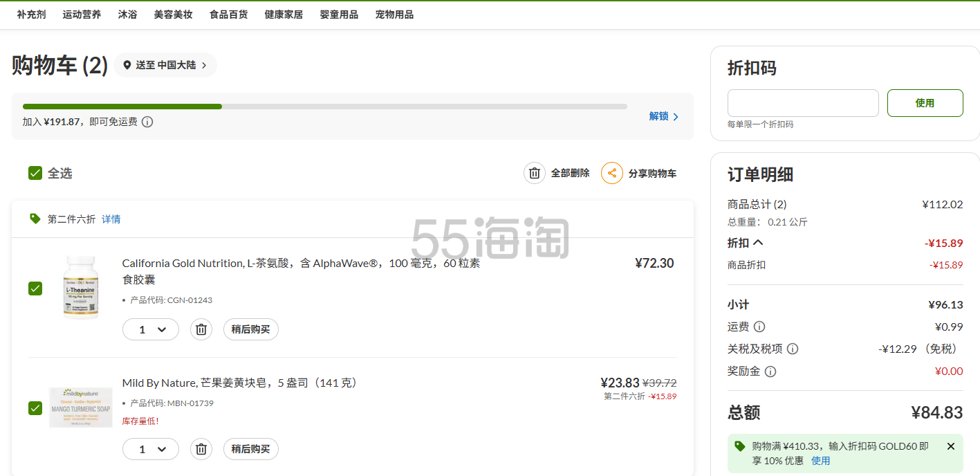
Task: Click the 产品代码: CGN-01243 text
Action: [x=172, y=300]
